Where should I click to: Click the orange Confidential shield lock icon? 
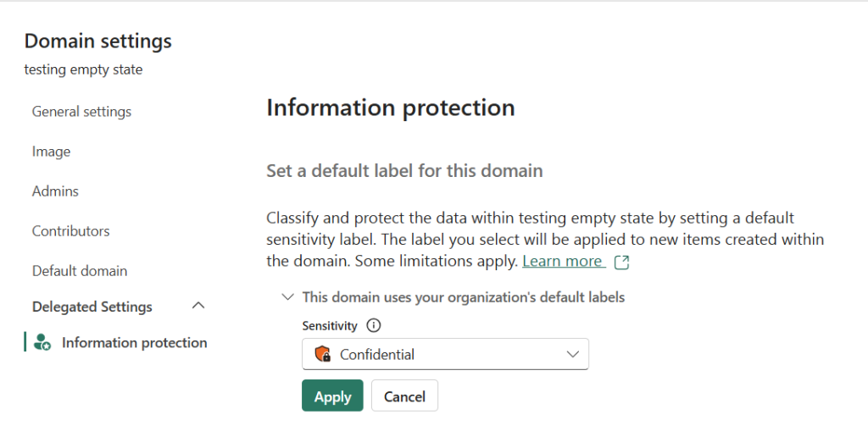point(322,355)
